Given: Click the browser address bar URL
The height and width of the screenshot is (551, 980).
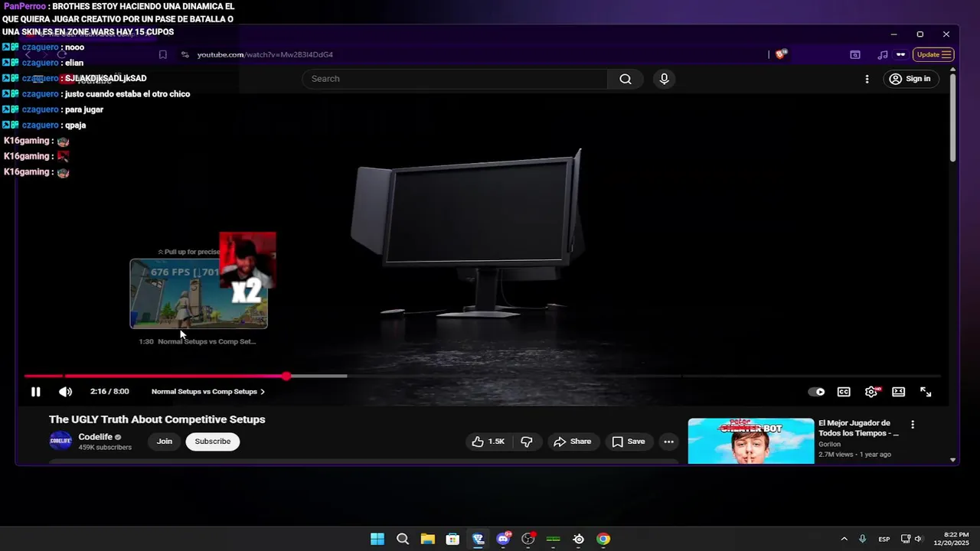Looking at the screenshot, I should pos(265,55).
